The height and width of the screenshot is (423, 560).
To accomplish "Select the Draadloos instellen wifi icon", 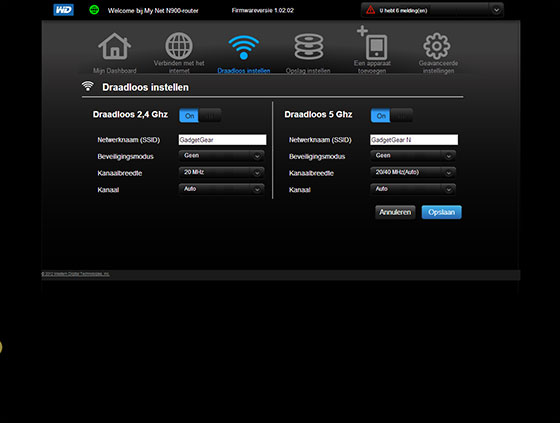I will point(244,47).
